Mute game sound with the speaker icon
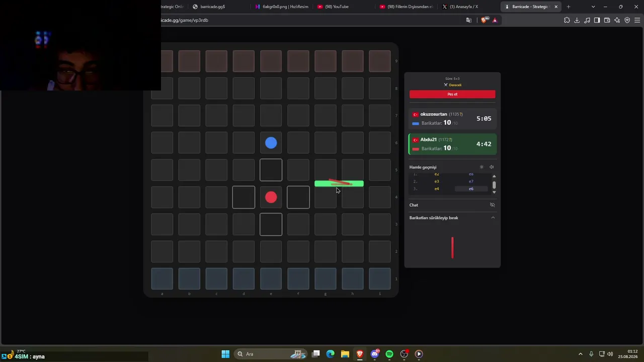This screenshot has height=362, width=644. pyautogui.click(x=492, y=167)
